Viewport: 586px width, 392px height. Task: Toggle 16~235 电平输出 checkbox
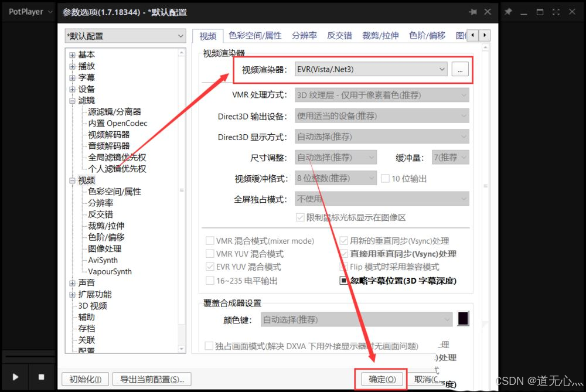click(210, 281)
